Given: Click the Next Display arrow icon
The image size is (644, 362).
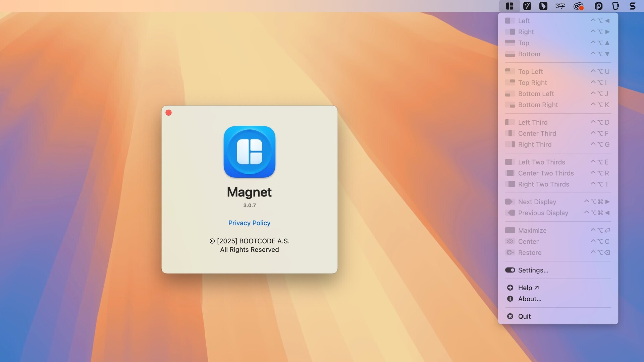Looking at the screenshot, I should tap(510, 202).
